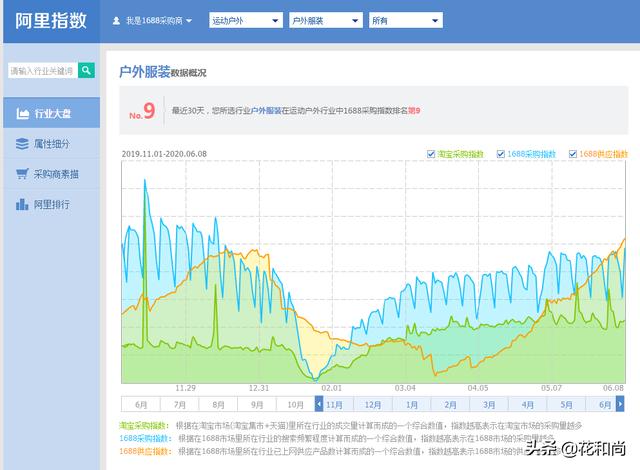The height and width of the screenshot is (470, 640).
Task: Click the No.9 rank badge
Action: click(x=142, y=111)
